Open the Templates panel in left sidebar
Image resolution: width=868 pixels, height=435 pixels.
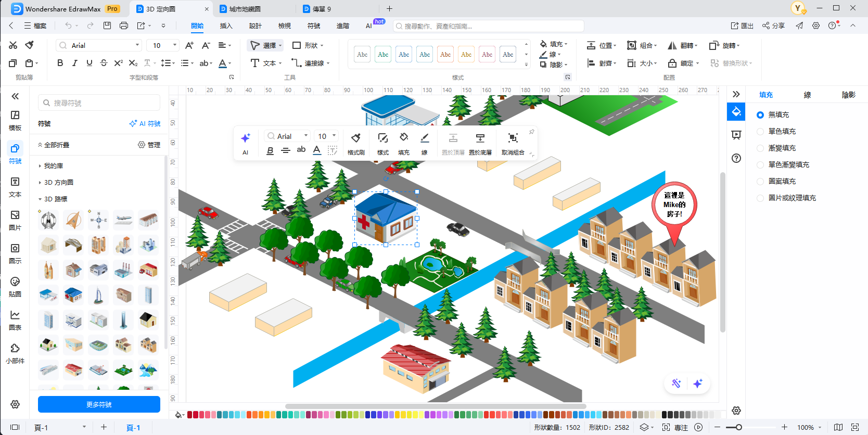coord(15,120)
